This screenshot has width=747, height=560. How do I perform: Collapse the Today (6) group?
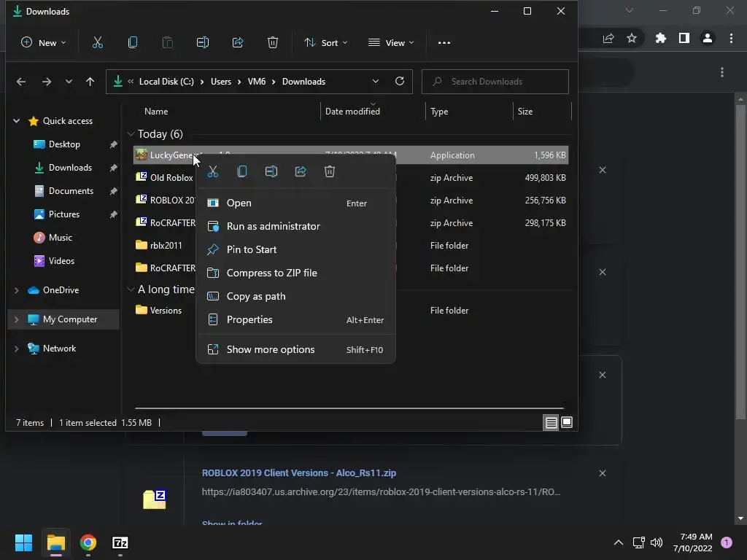pyautogui.click(x=131, y=134)
